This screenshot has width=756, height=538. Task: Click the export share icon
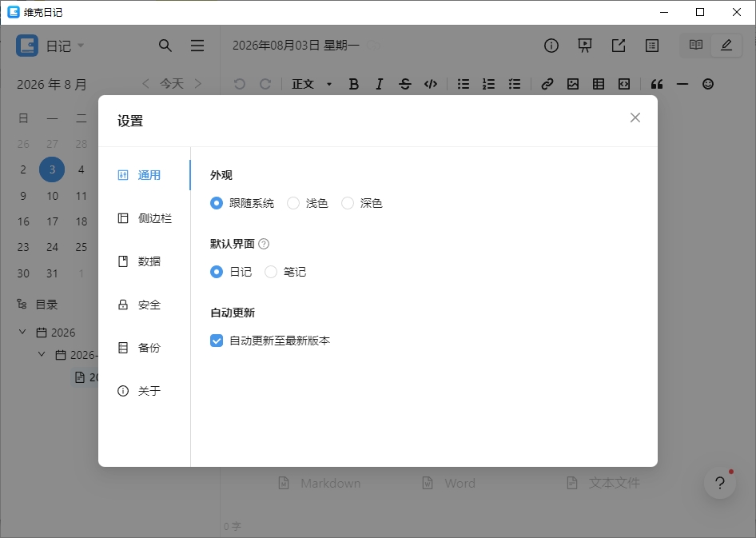[619, 46]
